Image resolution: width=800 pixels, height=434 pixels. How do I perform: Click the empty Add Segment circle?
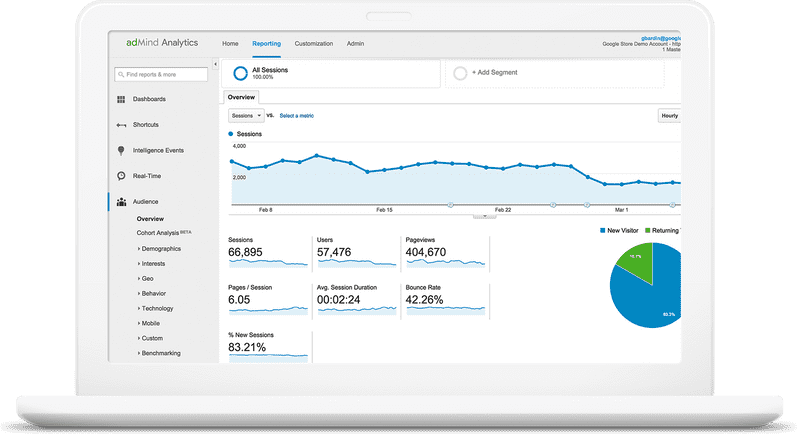click(x=460, y=73)
